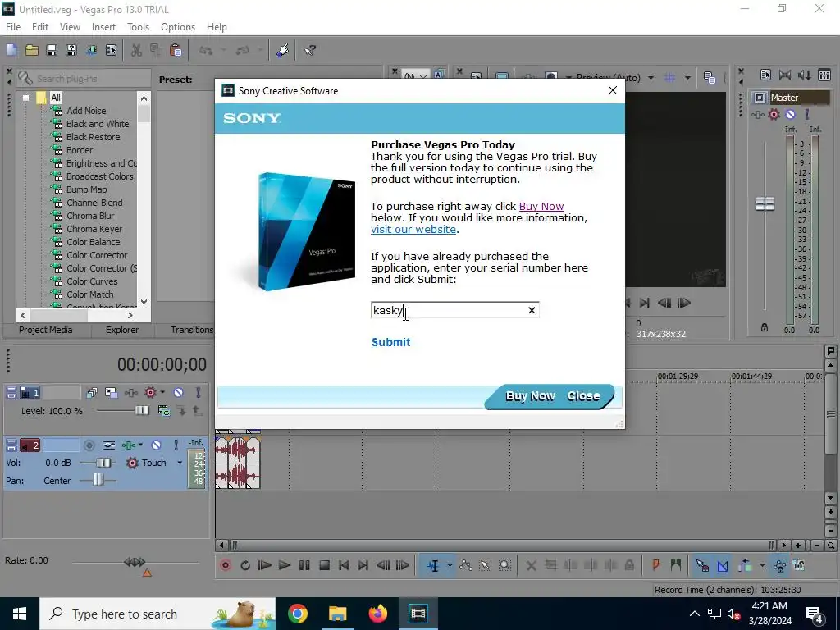Click the What's This help pointer icon
The height and width of the screenshot is (630, 840).
pos(309,50)
